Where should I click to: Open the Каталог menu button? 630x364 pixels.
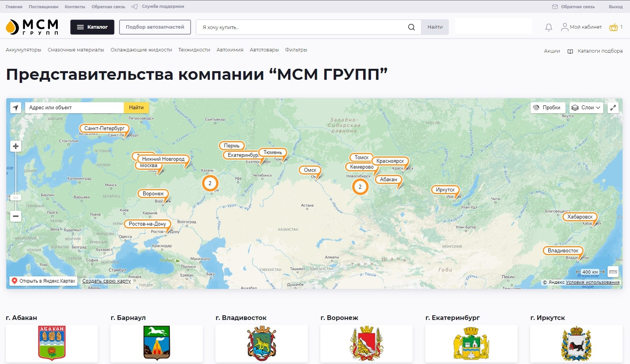pos(92,27)
